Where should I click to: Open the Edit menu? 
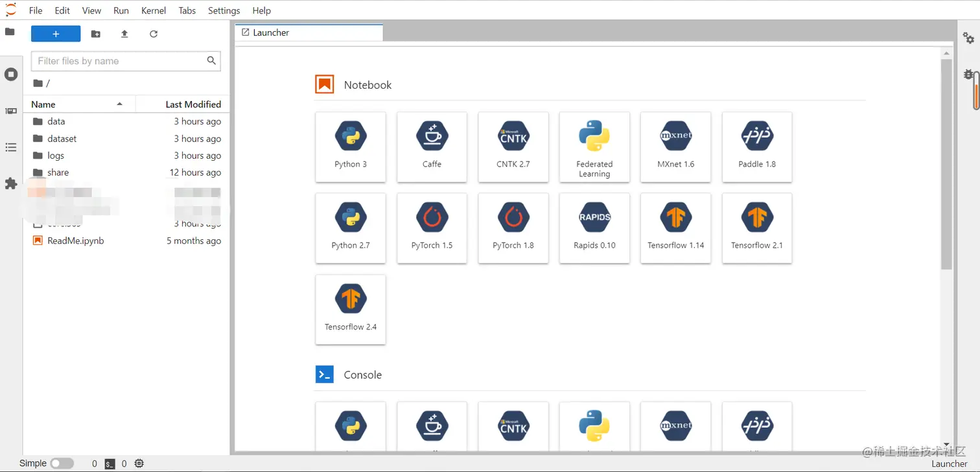62,10
